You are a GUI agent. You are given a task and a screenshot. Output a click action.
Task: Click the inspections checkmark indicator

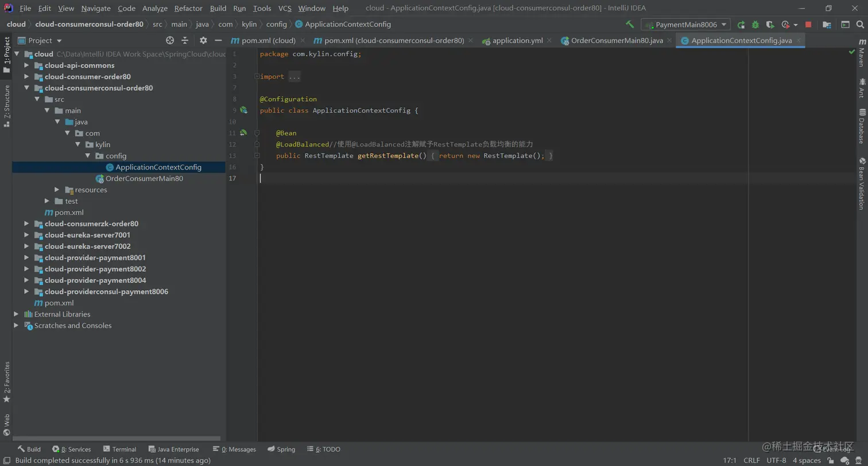pyautogui.click(x=851, y=52)
